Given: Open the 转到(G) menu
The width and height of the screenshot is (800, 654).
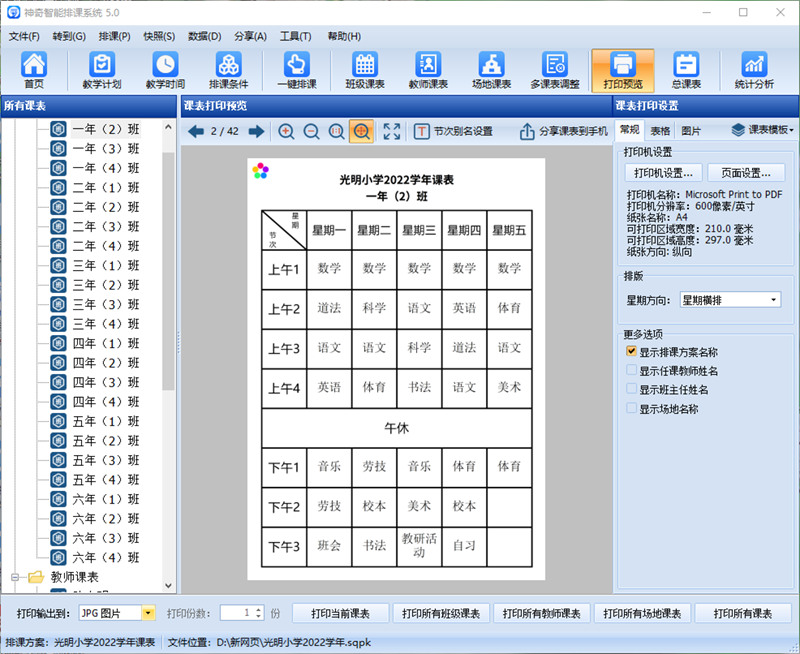Looking at the screenshot, I should click(x=69, y=36).
